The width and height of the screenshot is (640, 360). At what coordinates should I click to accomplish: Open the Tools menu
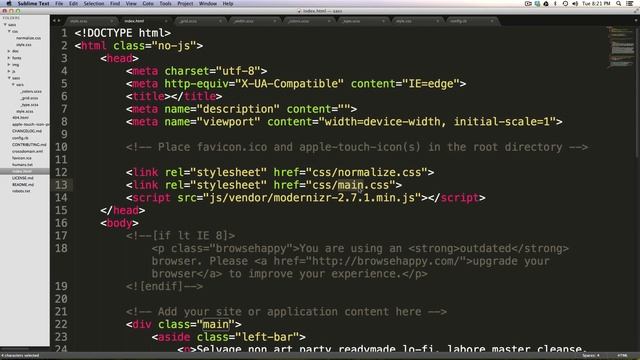[165, 3]
